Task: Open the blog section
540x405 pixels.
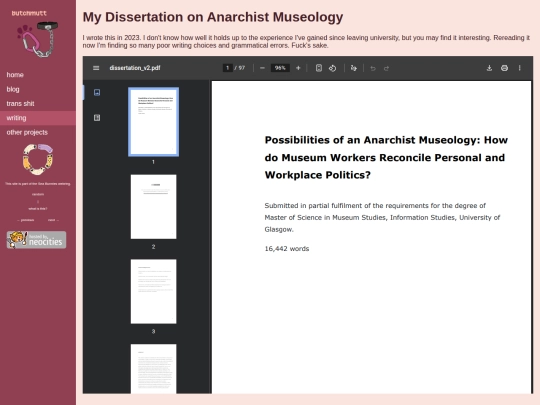Action: (13, 89)
